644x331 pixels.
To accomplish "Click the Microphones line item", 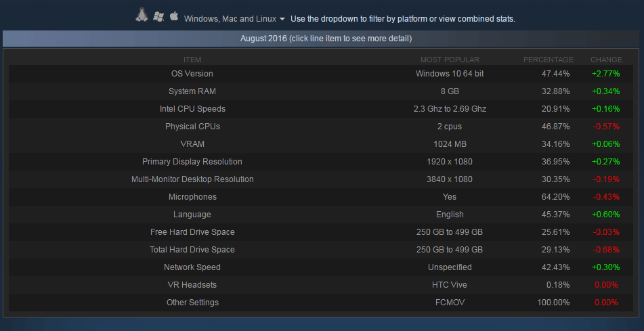I will coord(321,197).
